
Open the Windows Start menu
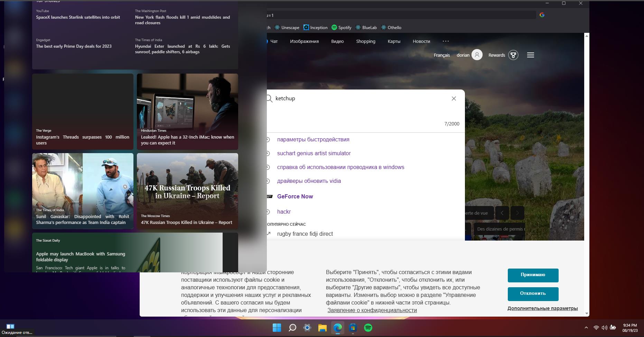tap(277, 328)
